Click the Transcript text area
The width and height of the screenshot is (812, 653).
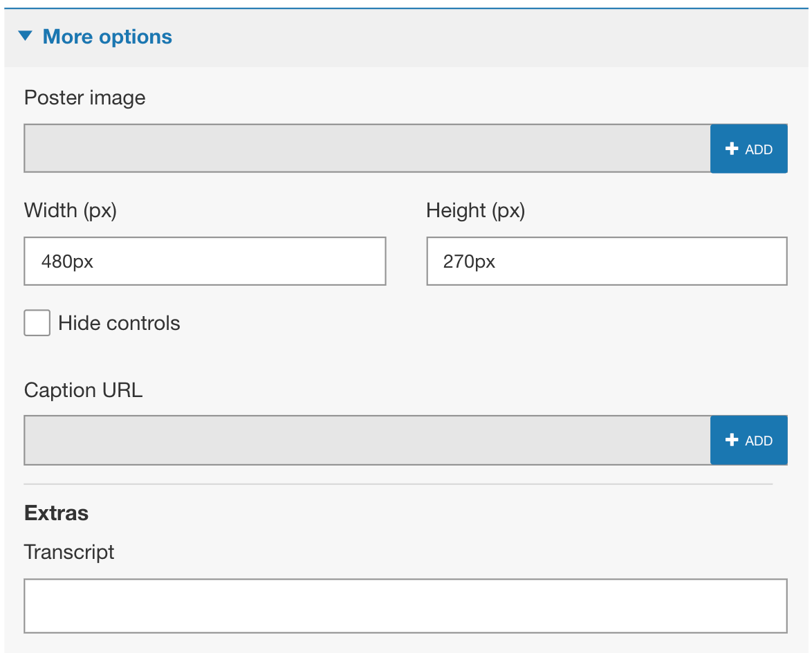tap(405, 605)
